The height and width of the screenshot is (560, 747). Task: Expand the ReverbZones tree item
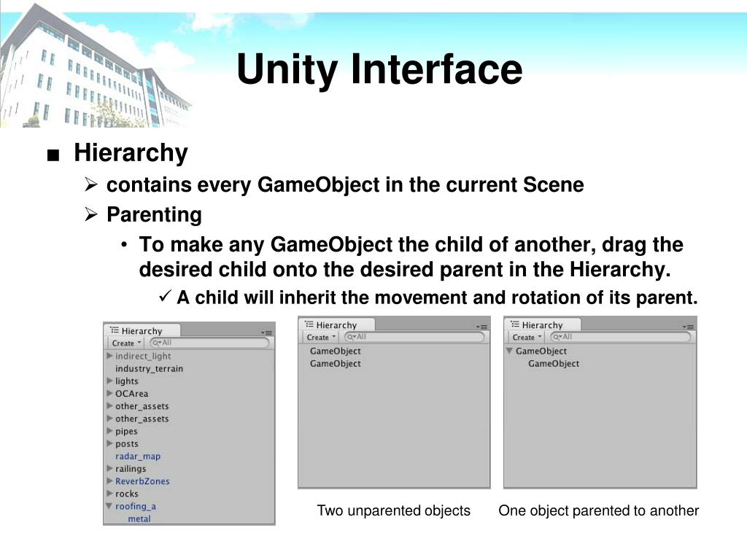click(109, 481)
